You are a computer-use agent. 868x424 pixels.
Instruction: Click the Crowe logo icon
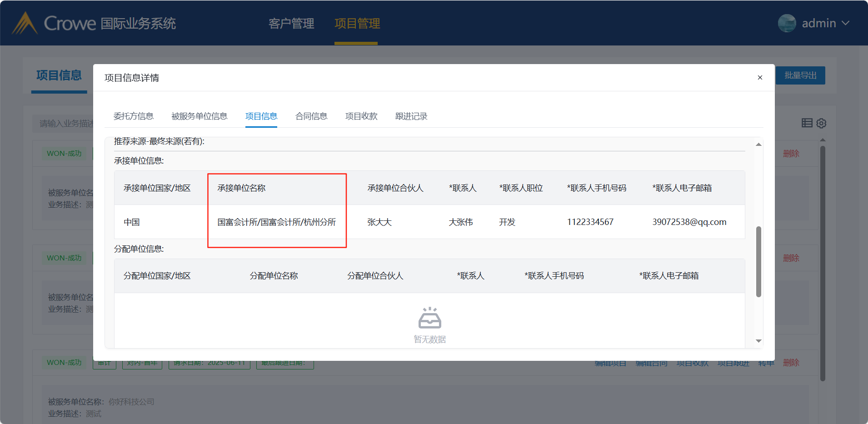pos(25,23)
